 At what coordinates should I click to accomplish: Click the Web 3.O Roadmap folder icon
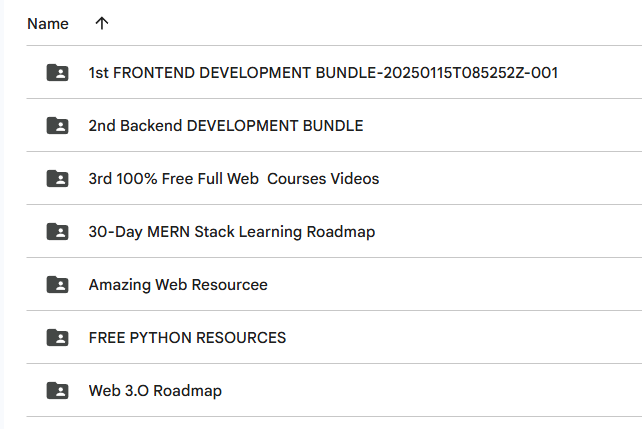point(57,391)
